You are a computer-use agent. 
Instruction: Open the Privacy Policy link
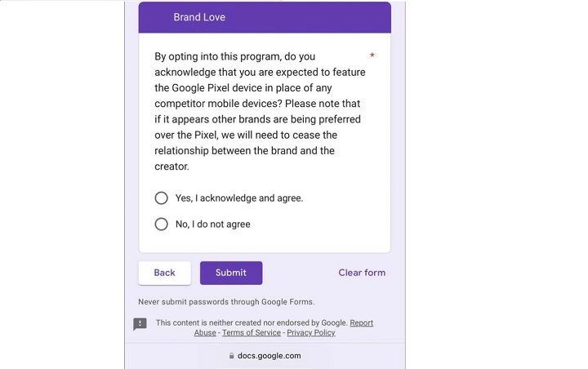click(x=311, y=333)
